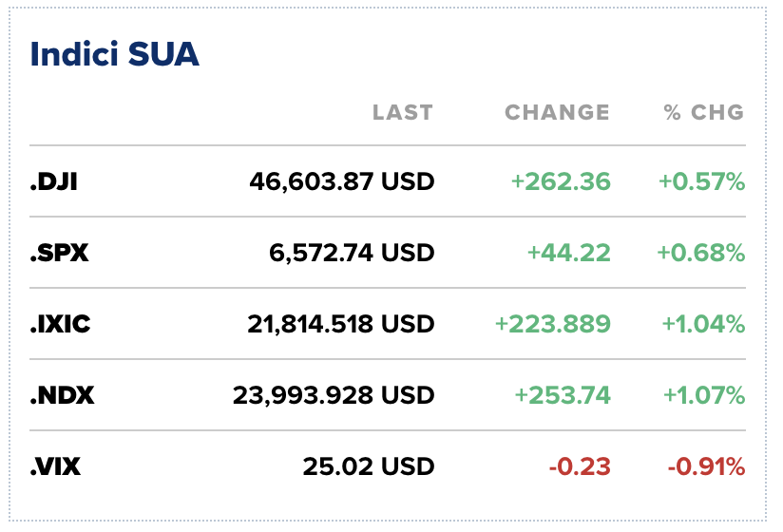Click the 46,603.87 USD last value
The image size is (783, 532).
click(x=342, y=180)
